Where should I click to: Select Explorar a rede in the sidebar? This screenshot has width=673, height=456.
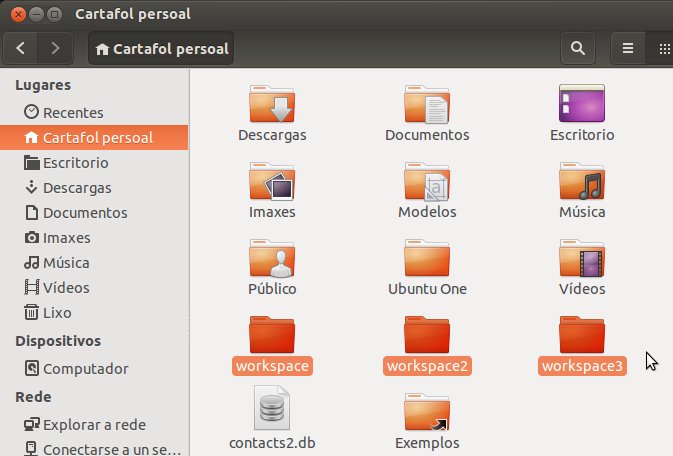coord(94,425)
